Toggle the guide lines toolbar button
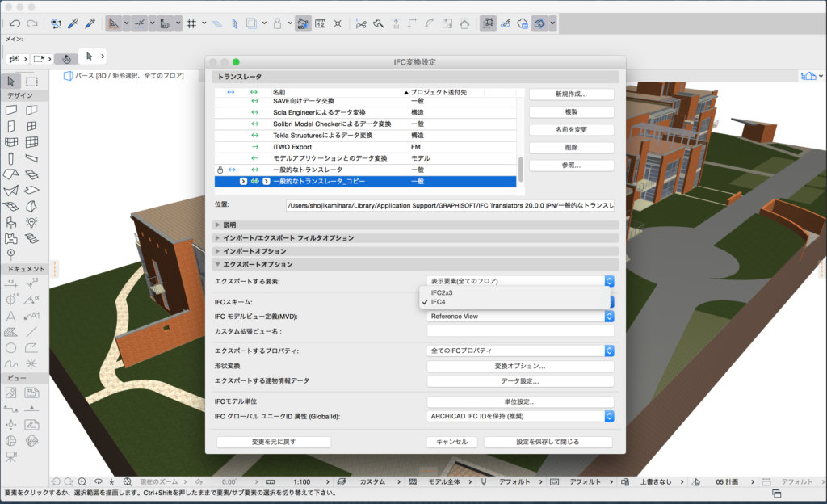The height and width of the screenshot is (504, 827). click(x=113, y=23)
